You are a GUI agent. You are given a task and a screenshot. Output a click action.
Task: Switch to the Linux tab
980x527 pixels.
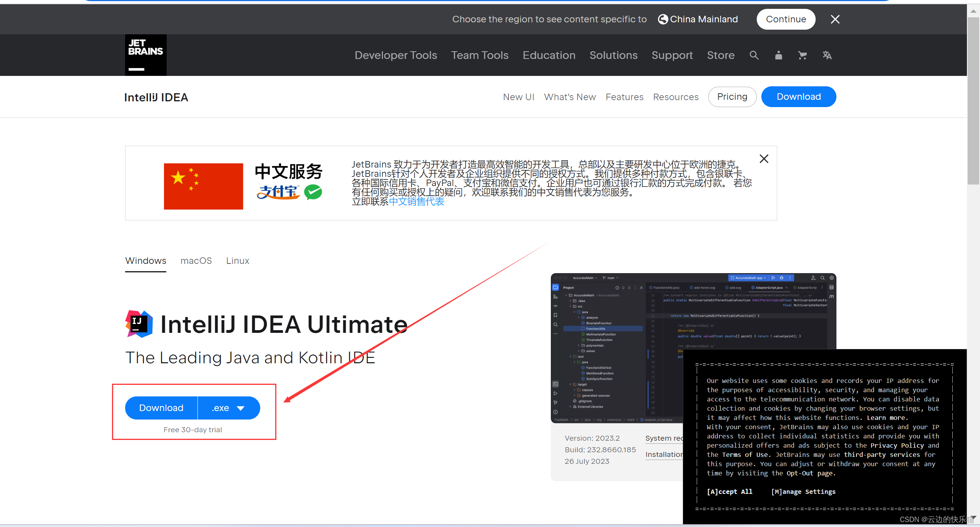click(237, 261)
